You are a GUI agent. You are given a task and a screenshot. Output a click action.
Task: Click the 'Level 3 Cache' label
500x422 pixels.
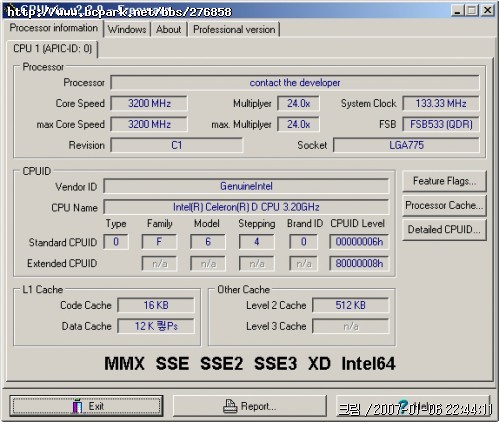[276, 326]
